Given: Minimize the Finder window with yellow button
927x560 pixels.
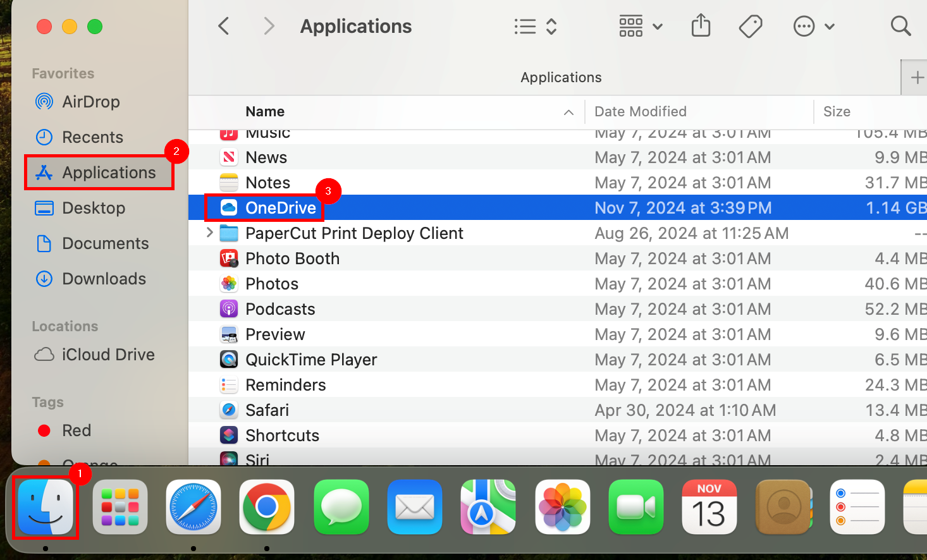Looking at the screenshot, I should point(70,27).
